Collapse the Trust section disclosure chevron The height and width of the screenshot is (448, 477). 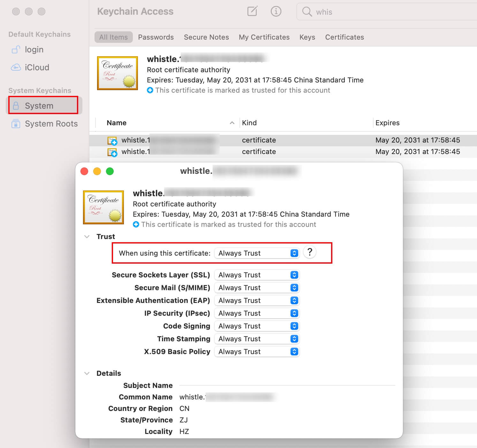87,236
